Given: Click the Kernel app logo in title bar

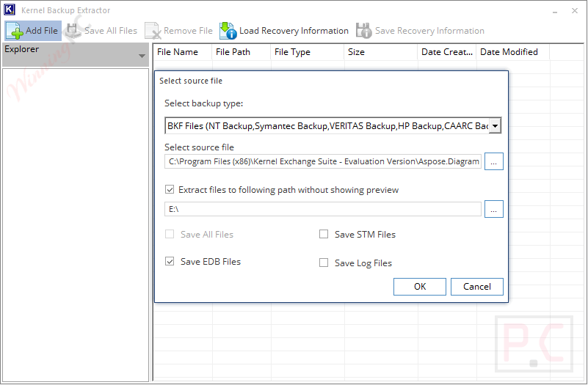Looking at the screenshot, I should (x=10, y=10).
